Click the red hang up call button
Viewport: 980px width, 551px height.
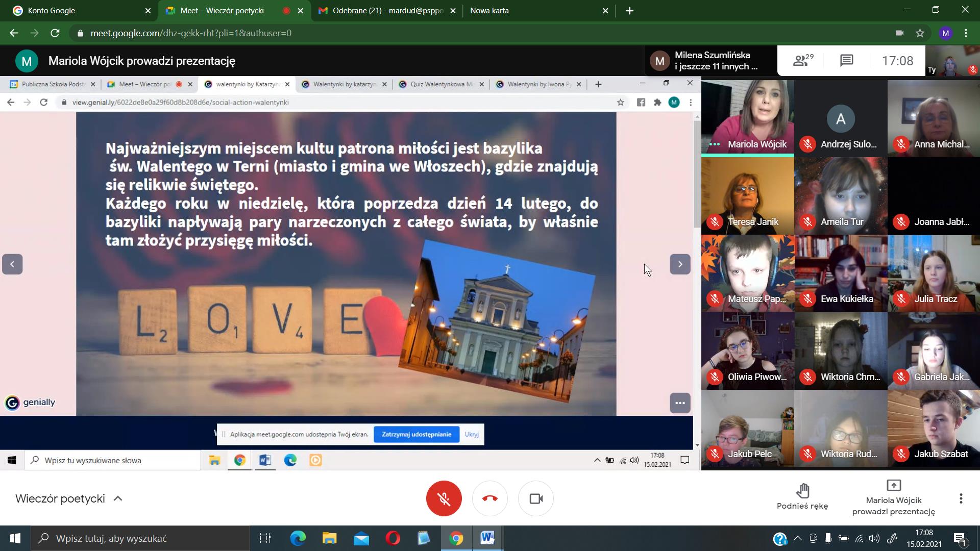click(489, 498)
